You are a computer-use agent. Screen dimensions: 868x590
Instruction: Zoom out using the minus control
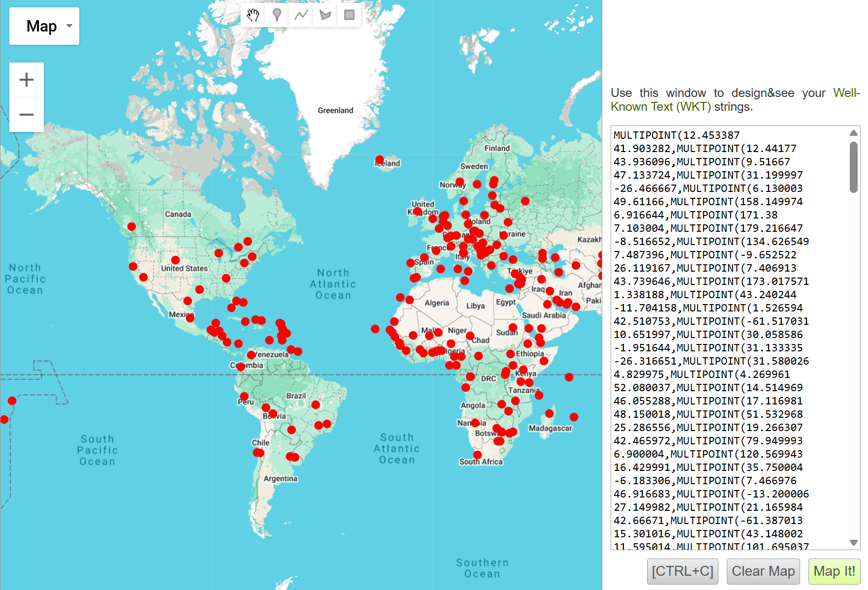(27, 114)
